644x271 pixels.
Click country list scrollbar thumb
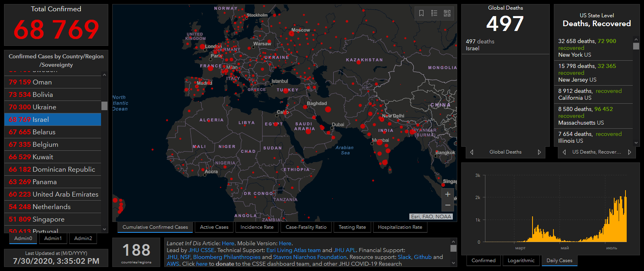105,106
